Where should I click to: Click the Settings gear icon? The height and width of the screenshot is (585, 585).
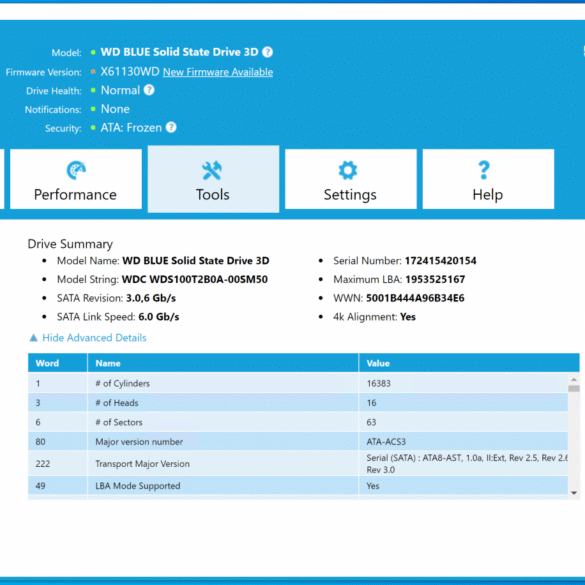[x=348, y=170]
